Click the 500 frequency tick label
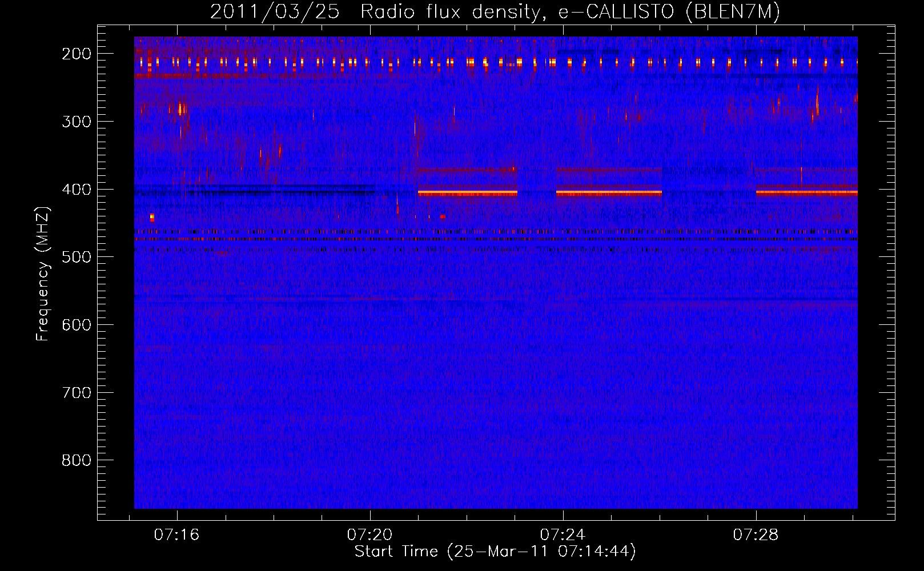Image resolution: width=924 pixels, height=571 pixels. click(x=77, y=257)
